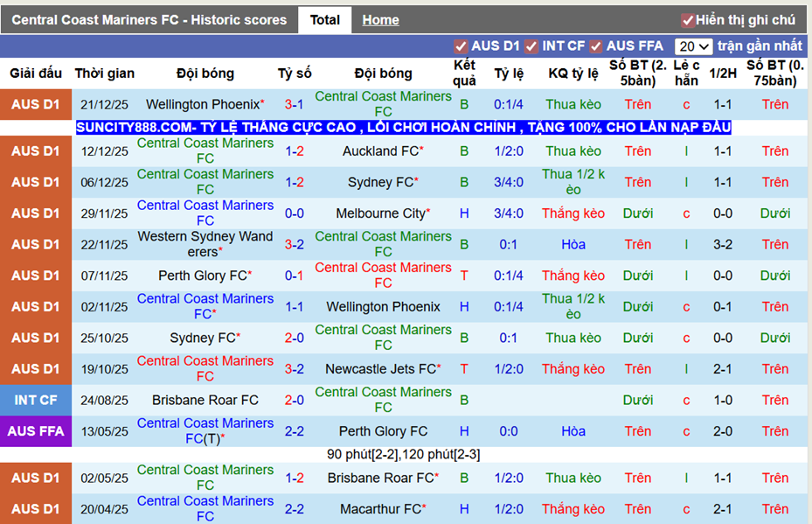Click the Hòa result in 22/11/25 row
The width and height of the screenshot is (812, 524).
(573, 244)
